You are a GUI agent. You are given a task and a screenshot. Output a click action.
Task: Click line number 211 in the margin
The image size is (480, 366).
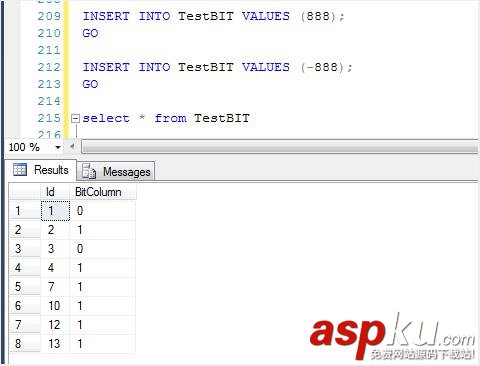(49, 50)
